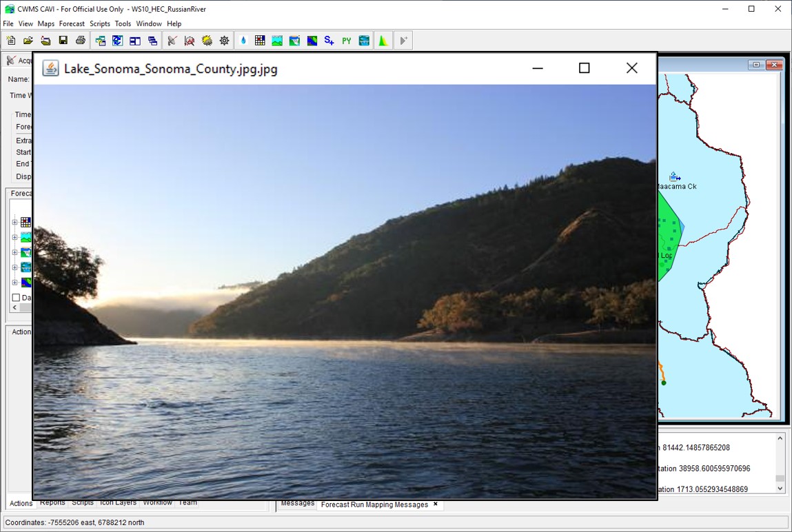This screenshot has height=532, width=792.
Task: Click the S+ toolbar icon
Action: [x=329, y=41]
